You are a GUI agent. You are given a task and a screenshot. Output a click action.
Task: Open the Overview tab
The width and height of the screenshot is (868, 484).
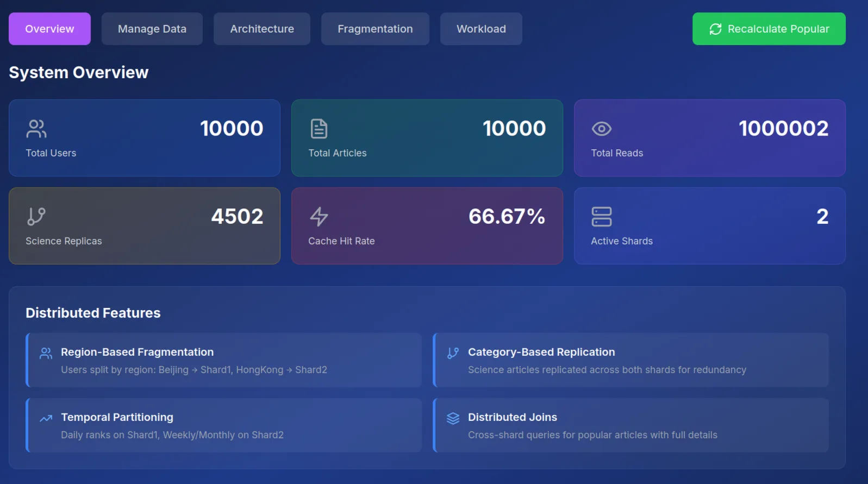(49, 29)
